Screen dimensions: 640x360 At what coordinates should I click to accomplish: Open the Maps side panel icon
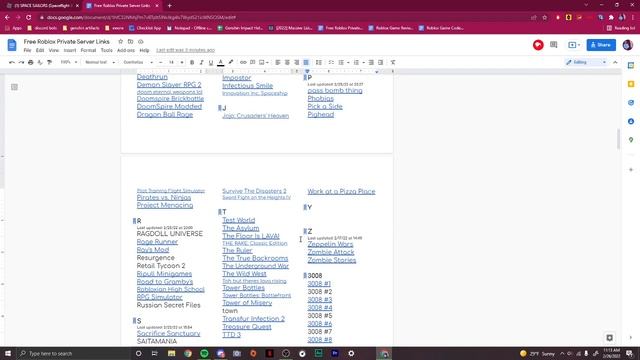pyautogui.click(x=631, y=140)
